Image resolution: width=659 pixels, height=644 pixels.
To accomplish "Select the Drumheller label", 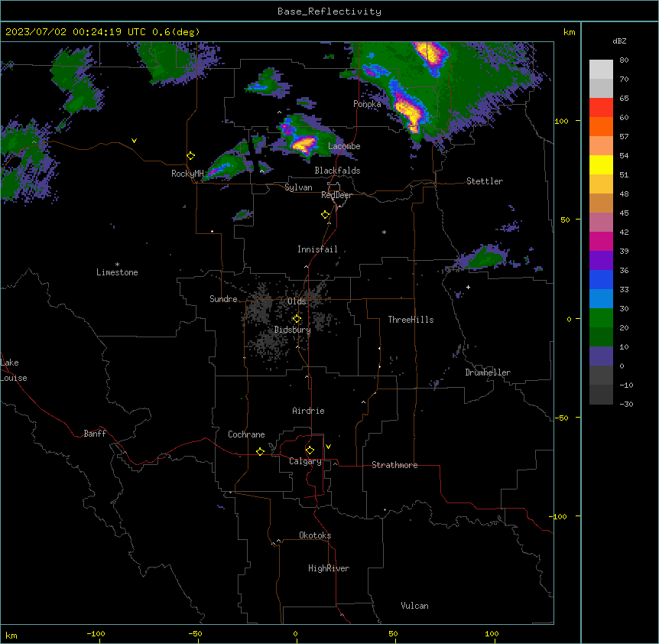I will pyautogui.click(x=488, y=372).
